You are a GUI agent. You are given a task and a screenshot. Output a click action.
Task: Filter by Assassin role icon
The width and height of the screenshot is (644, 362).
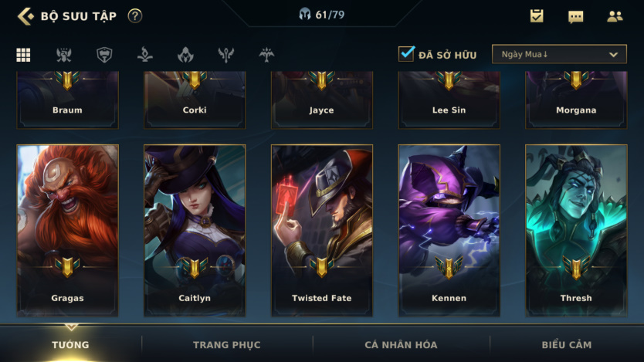(x=185, y=55)
